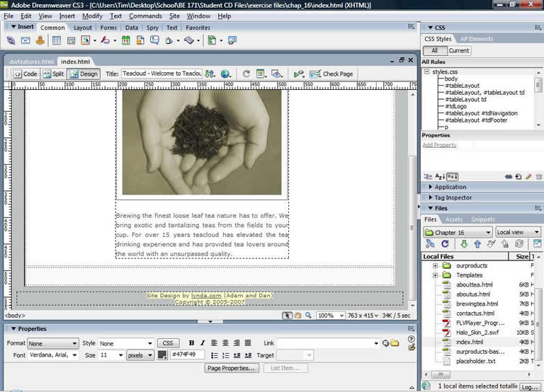Screen dimensions: 544x392
Task: Insert a hyperlink from Insert bar
Action: pos(11,40)
